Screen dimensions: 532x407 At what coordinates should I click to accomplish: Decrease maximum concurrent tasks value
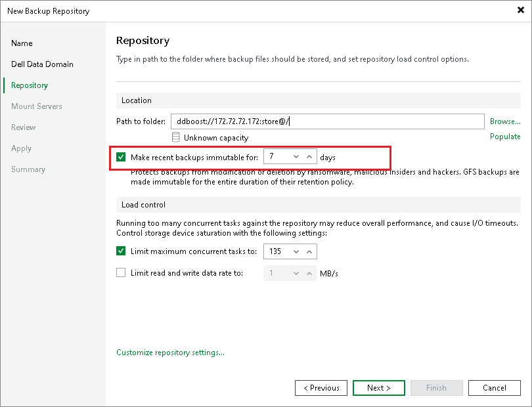point(296,251)
